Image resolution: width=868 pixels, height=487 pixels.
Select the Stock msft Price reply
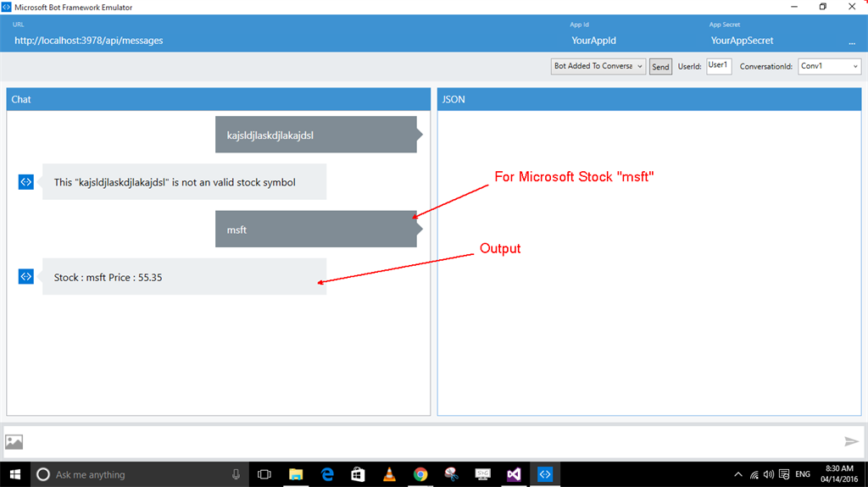point(184,277)
